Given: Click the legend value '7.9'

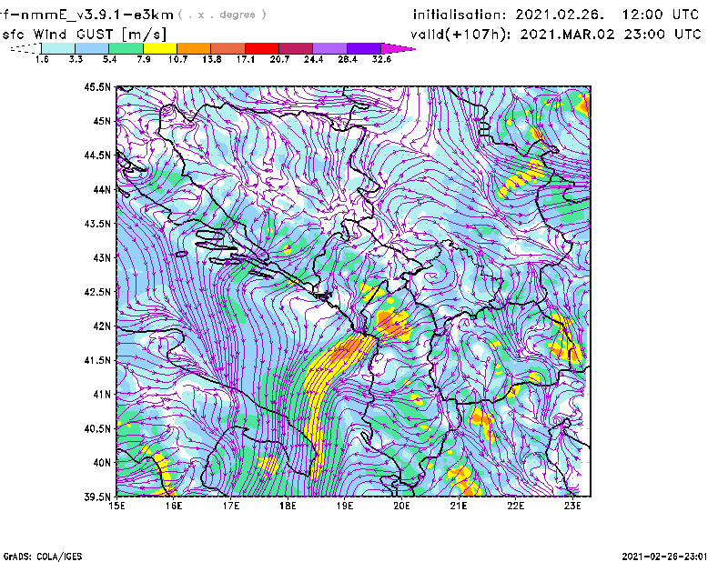Looking at the screenshot, I should 144,59.
